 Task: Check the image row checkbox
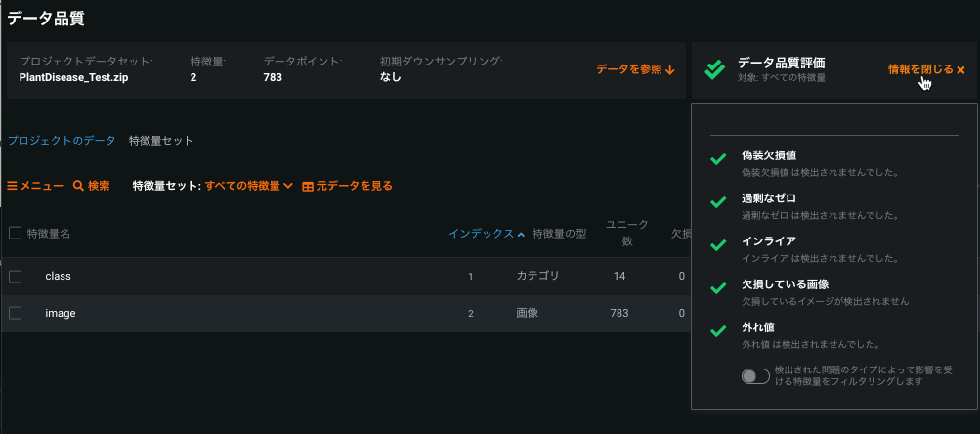pyautogui.click(x=15, y=313)
